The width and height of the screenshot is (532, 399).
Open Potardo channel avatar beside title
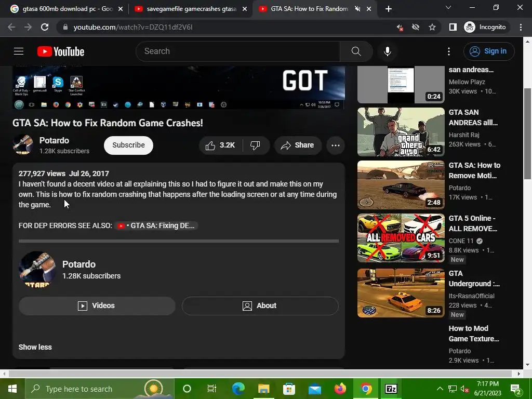pos(23,144)
